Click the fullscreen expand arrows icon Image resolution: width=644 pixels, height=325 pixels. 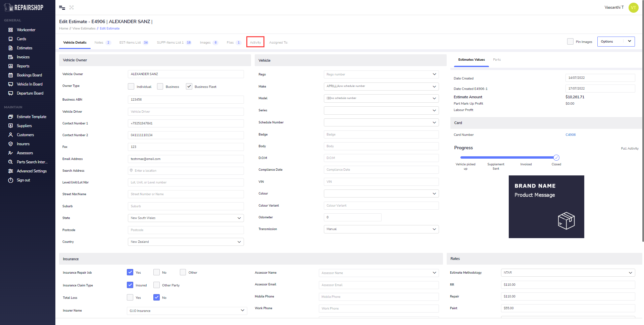pos(71,7)
